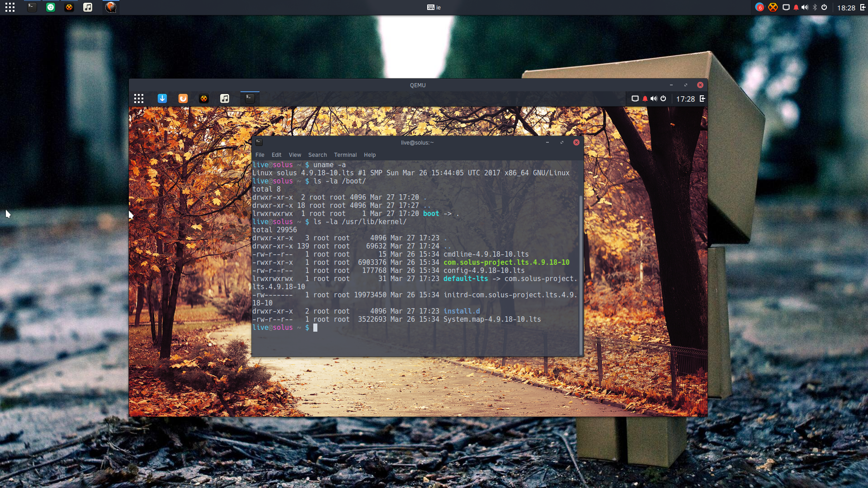Close the live@solus terminal window

[x=576, y=142]
